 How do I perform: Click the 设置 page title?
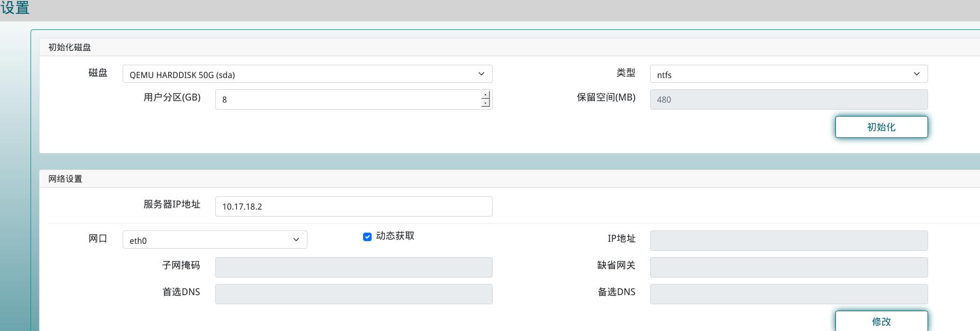[x=15, y=8]
